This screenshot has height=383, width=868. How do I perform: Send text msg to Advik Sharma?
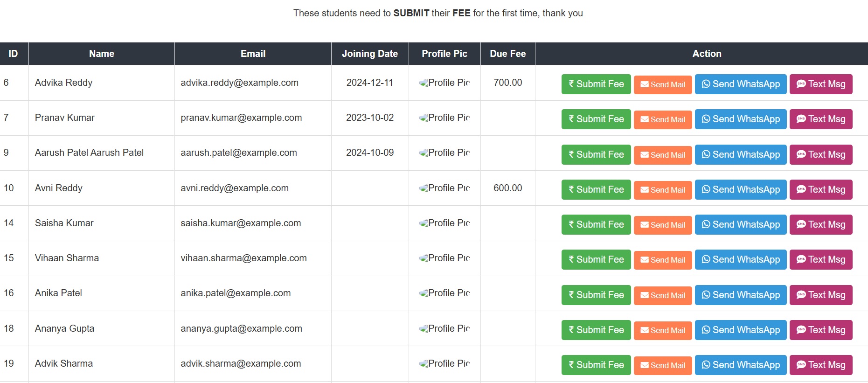[x=821, y=365]
